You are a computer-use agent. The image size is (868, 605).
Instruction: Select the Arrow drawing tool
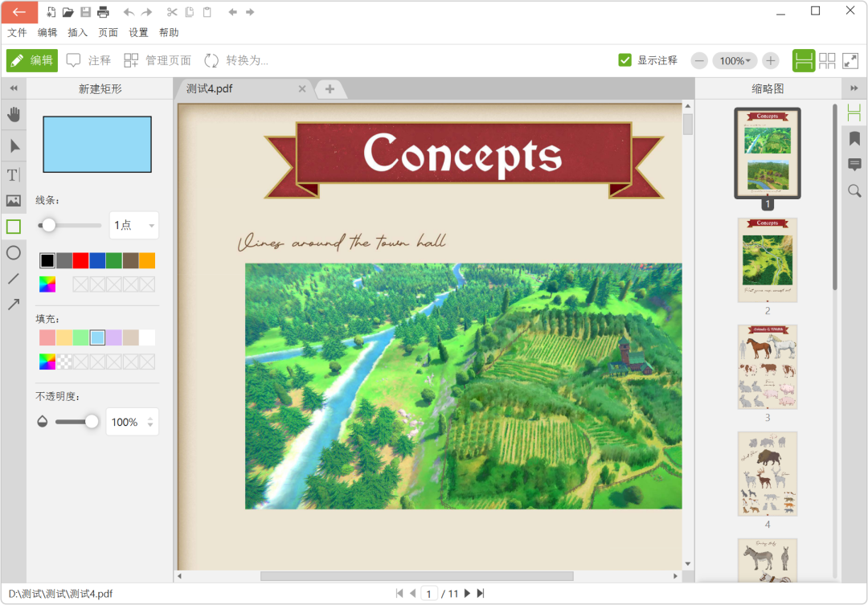point(14,304)
